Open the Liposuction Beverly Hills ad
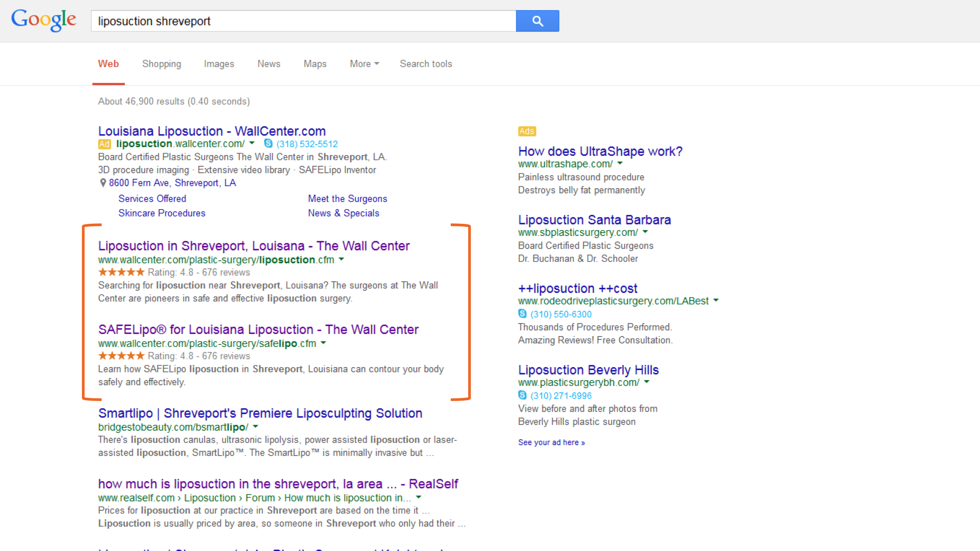Viewport: 980px width, 551px height. [588, 370]
